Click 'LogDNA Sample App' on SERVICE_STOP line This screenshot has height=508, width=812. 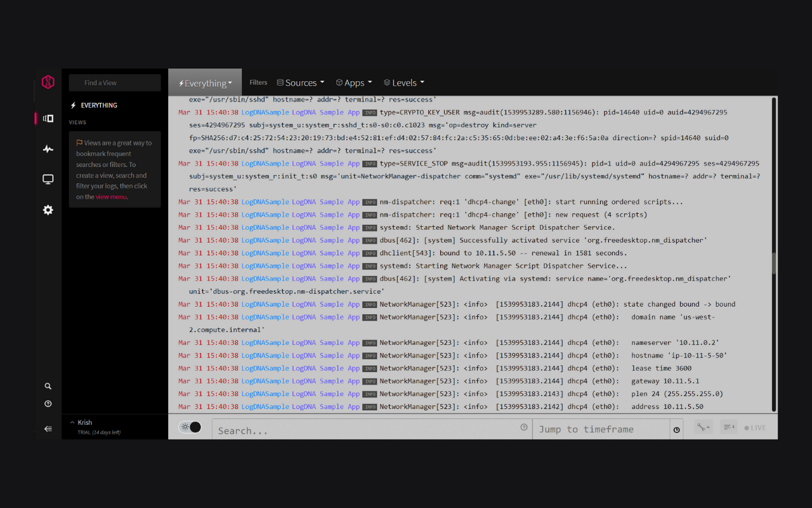click(x=325, y=163)
